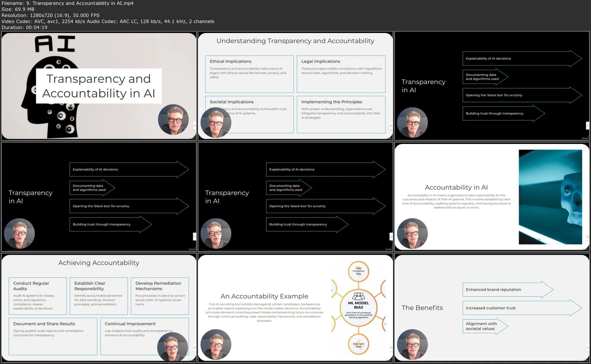
Task: Click the Legal Implications box
Action: (341, 74)
